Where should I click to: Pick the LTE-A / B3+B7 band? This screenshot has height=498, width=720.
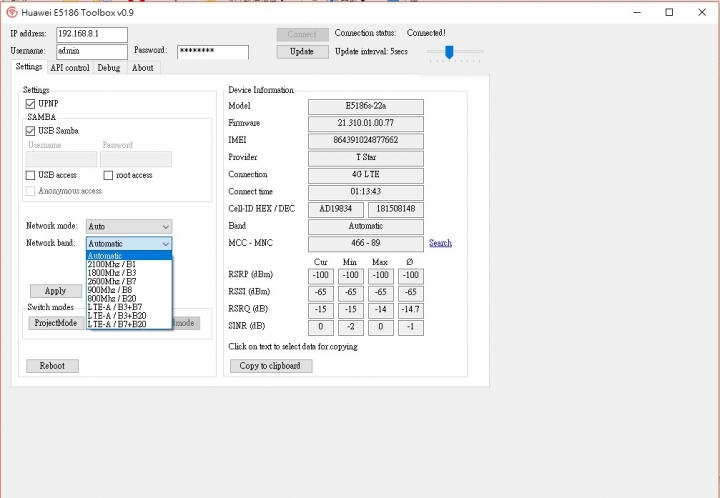(x=115, y=307)
